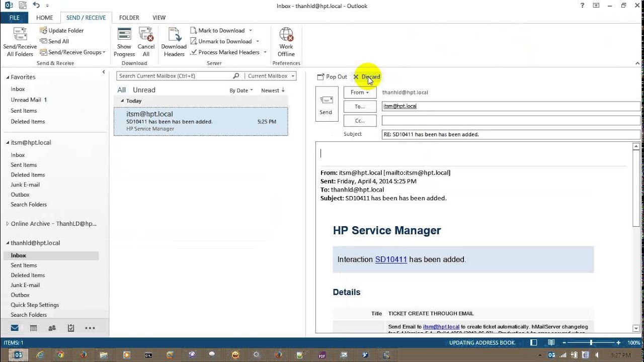Collapse the itsm@hpt.local account
644x362 pixels.
(x=8, y=143)
